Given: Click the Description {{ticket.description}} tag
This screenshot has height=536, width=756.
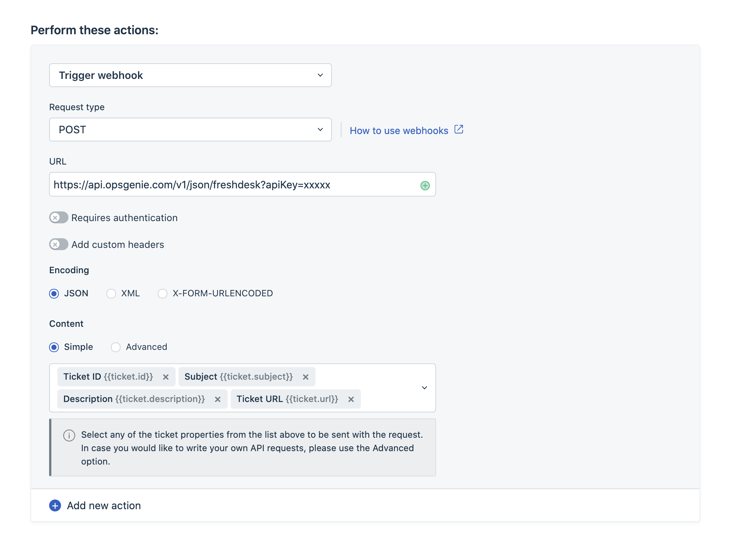Looking at the screenshot, I should click(x=142, y=399).
